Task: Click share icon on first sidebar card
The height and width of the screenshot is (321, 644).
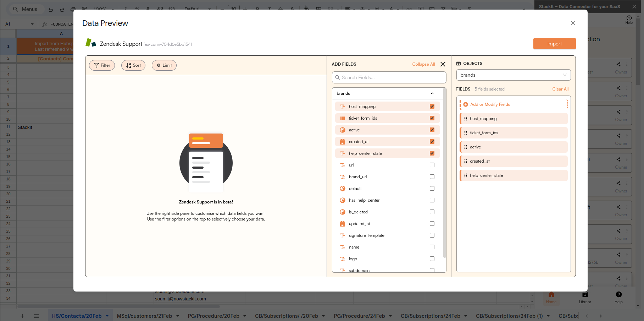Action: coord(618,64)
